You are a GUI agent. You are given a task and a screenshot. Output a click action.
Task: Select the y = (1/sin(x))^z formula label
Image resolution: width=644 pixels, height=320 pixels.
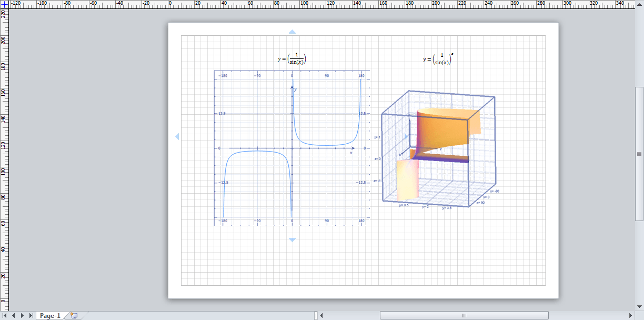(x=438, y=59)
